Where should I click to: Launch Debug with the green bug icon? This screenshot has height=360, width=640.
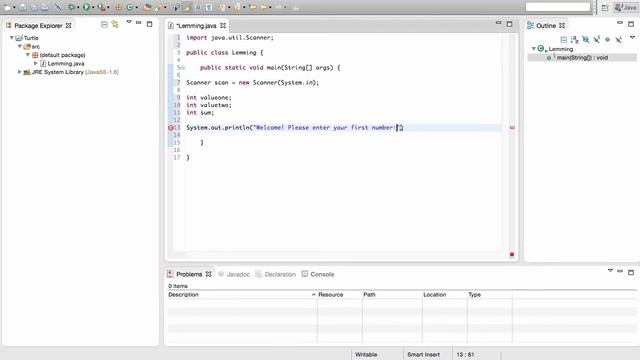click(x=71, y=7)
